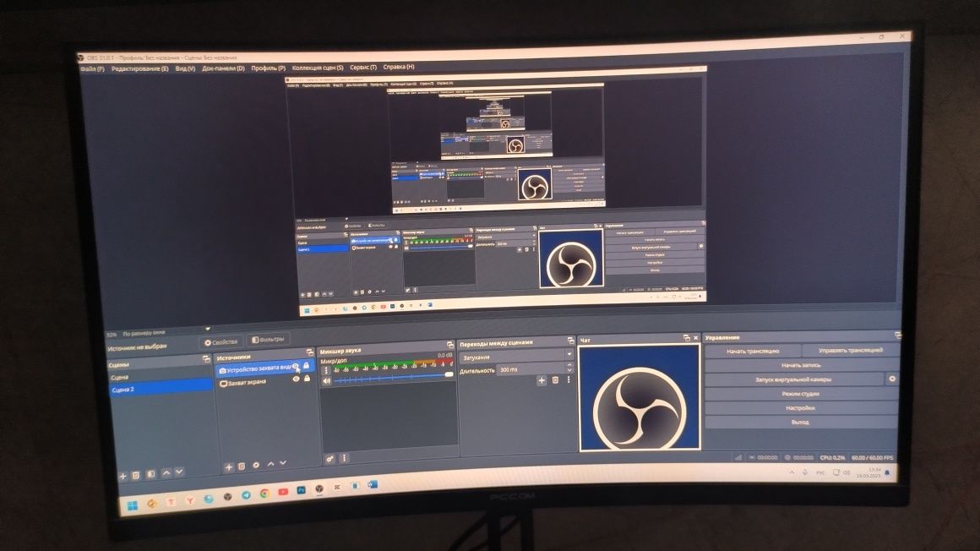Undock the Сцены panel
The height and width of the screenshot is (551, 980).
[206, 360]
